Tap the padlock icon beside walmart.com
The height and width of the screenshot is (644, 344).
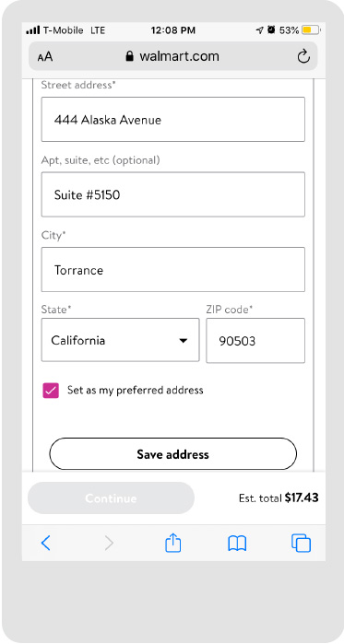(x=129, y=56)
